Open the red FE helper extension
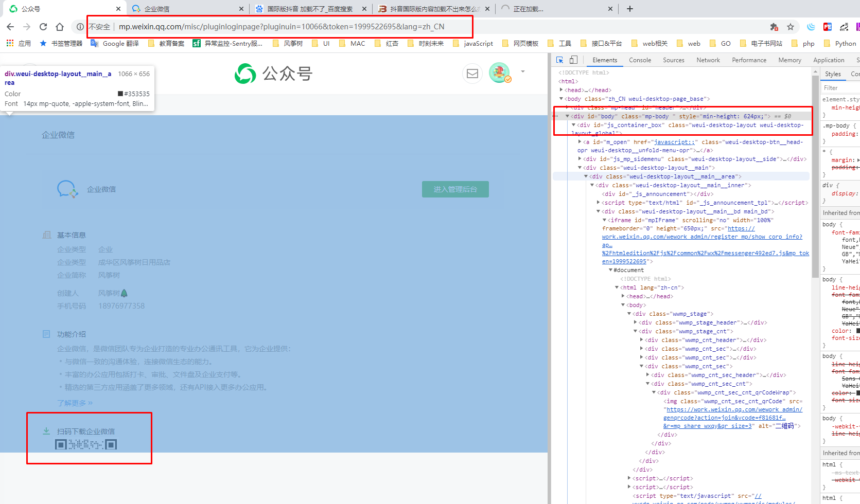 tap(828, 27)
